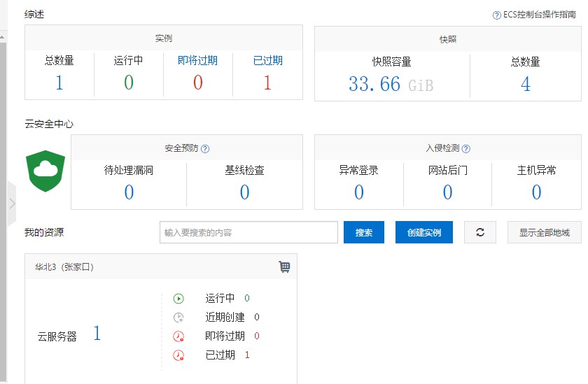Image resolution: width=588 pixels, height=384 pixels.
Task: Expand the collapsed left sidebar arrow
Action: pyautogui.click(x=12, y=204)
